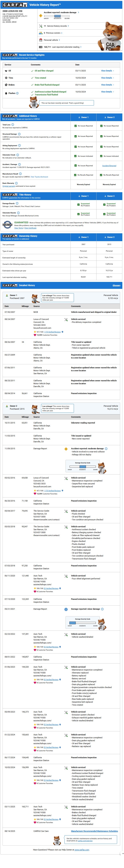Click the Tires service icon

[6, 78]
